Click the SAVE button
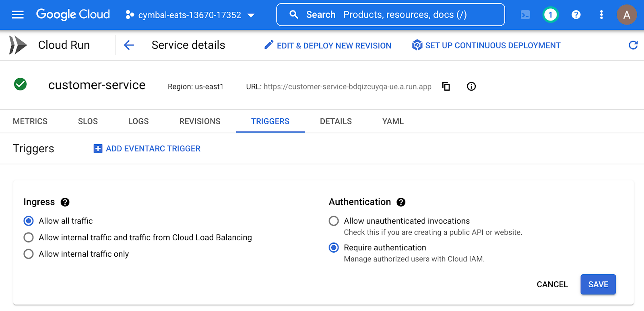This screenshot has width=644, height=311. pos(598,284)
